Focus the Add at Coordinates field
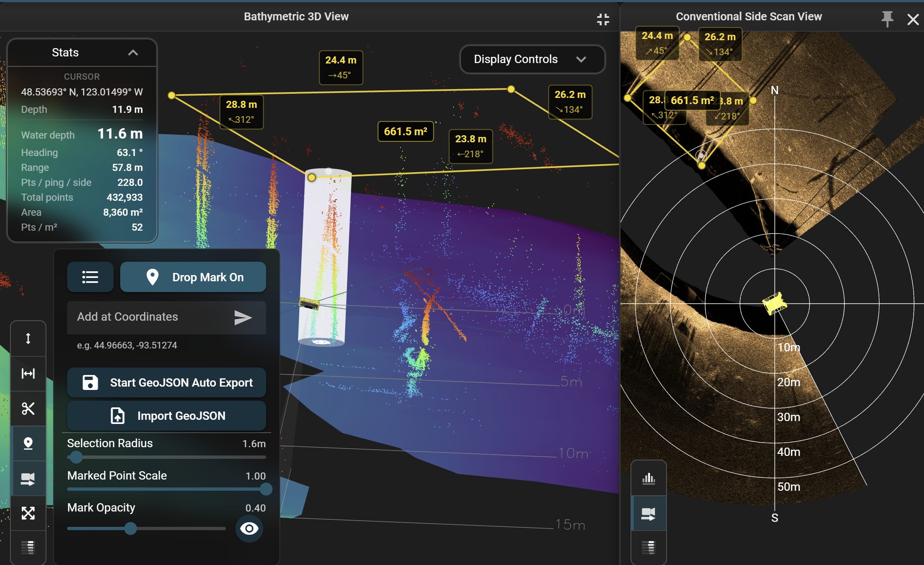Image resolution: width=924 pixels, height=565 pixels. pyautogui.click(x=167, y=317)
